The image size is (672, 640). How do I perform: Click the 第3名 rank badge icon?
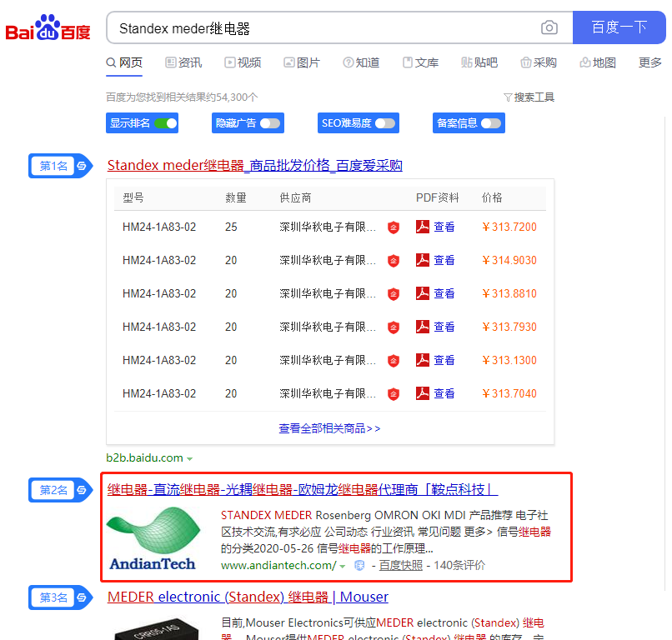pyautogui.click(x=60, y=597)
